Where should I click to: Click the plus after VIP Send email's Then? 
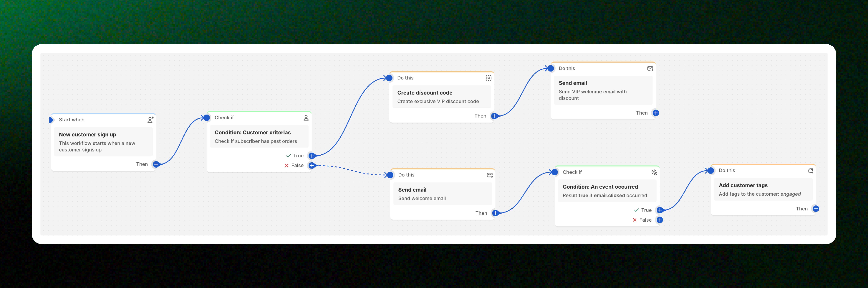point(656,113)
